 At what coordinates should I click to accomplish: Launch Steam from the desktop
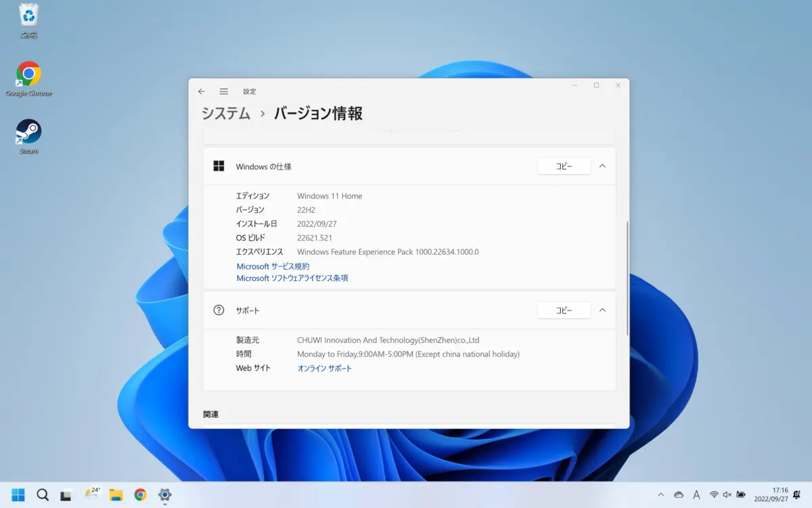(28, 132)
